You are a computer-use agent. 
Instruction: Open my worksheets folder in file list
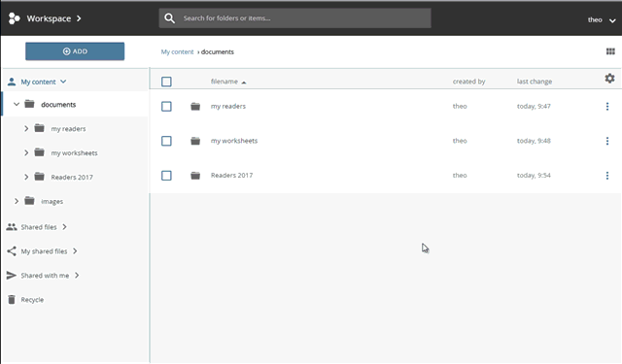click(234, 141)
